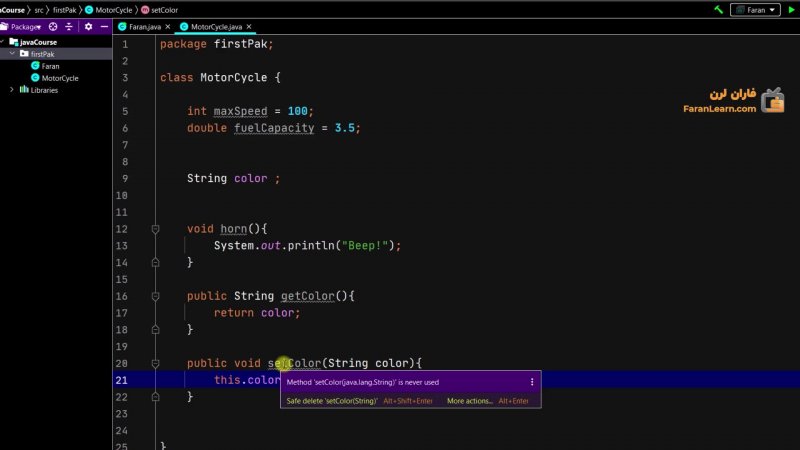Screen dimensions: 800x450
Task: Switch to the Faran.java tab
Action: coord(143,26)
